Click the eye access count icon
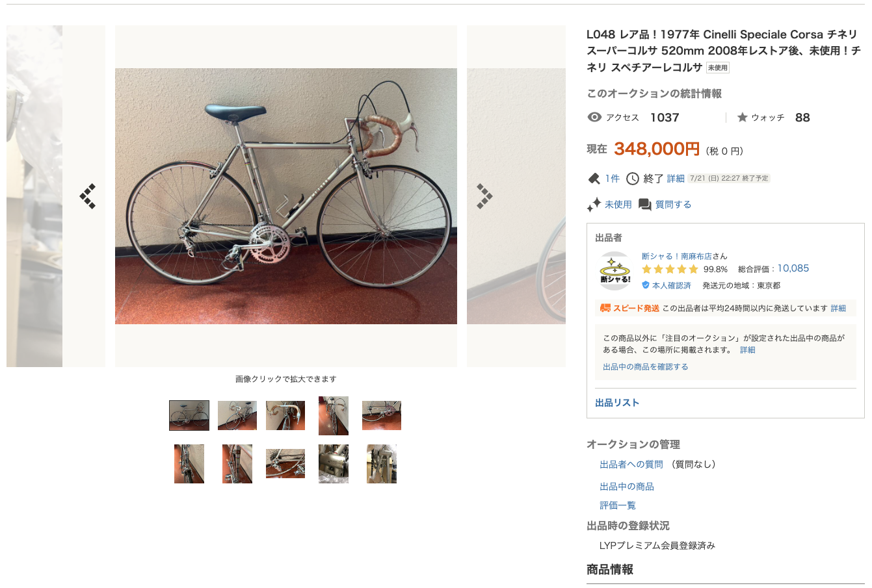Viewport: 872px width, 588px height. pos(594,117)
